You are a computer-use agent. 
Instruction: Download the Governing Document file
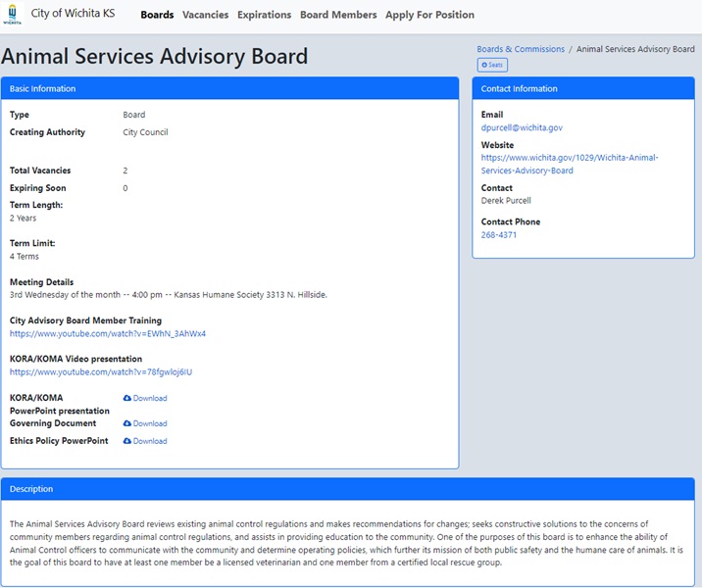coord(145,423)
